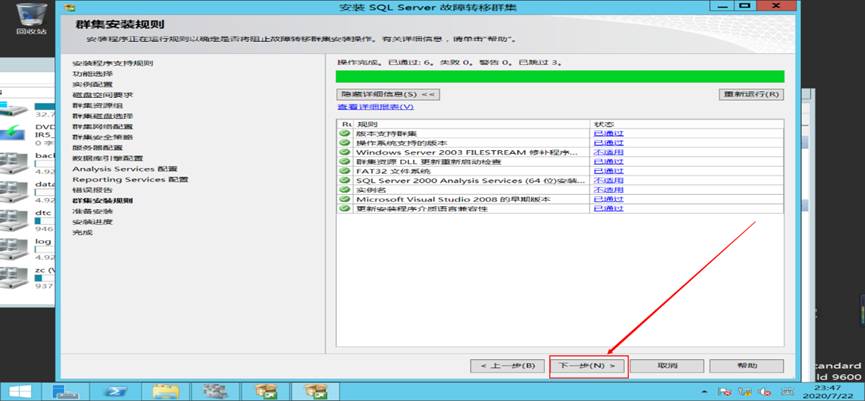Open 已通过 link for 群集资源 DLL rule
Viewport: 865px width, 401px height.
click(x=608, y=162)
